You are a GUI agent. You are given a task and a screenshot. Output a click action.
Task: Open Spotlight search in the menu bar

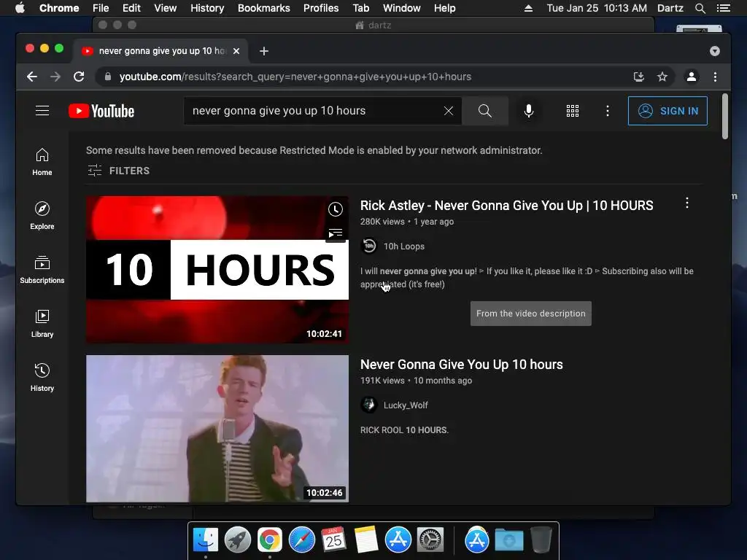[700, 8]
